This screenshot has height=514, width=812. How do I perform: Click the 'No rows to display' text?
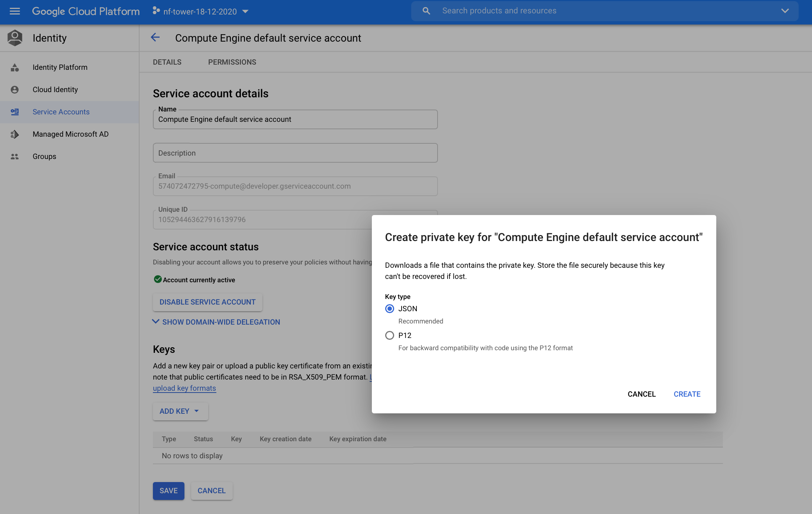(192, 456)
